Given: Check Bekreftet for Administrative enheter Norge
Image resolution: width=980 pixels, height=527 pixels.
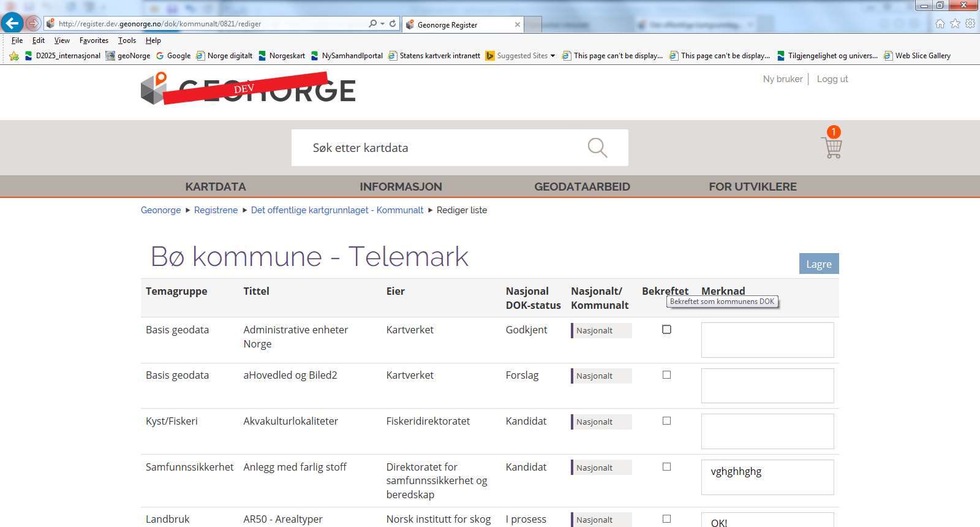Looking at the screenshot, I should click(666, 330).
